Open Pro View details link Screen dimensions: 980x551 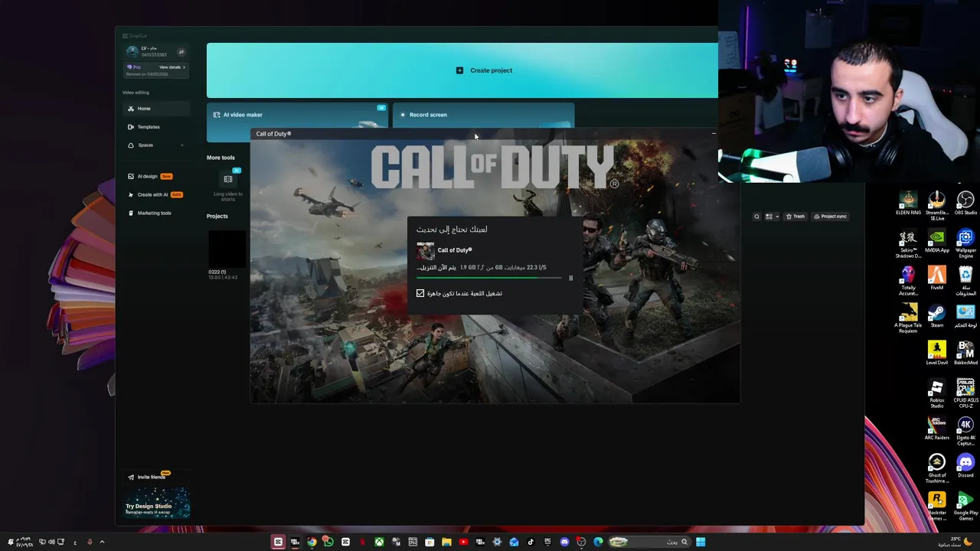tap(171, 67)
